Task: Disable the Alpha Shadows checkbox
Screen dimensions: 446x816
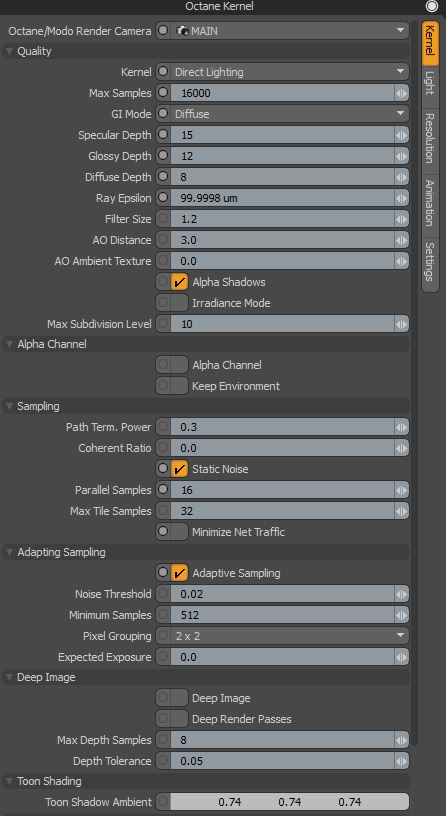Action: click(179, 282)
